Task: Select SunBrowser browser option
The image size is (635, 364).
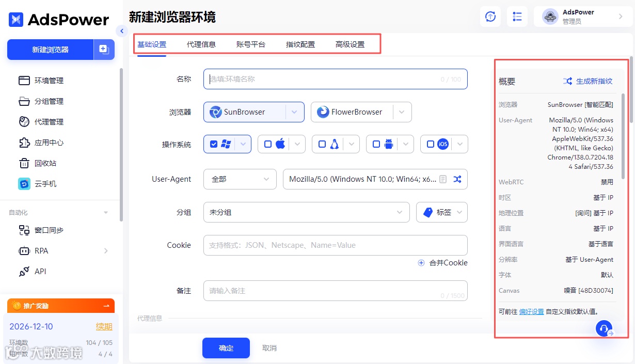Action: pos(244,112)
